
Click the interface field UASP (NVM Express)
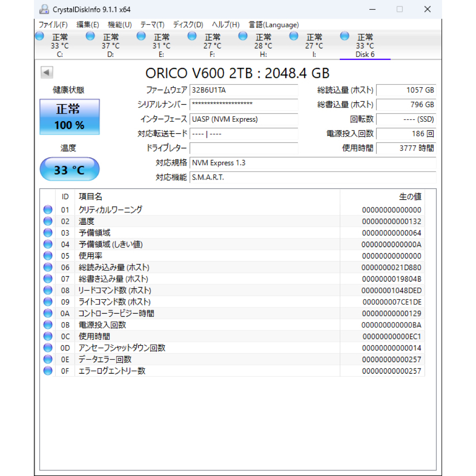click(244, 119)
